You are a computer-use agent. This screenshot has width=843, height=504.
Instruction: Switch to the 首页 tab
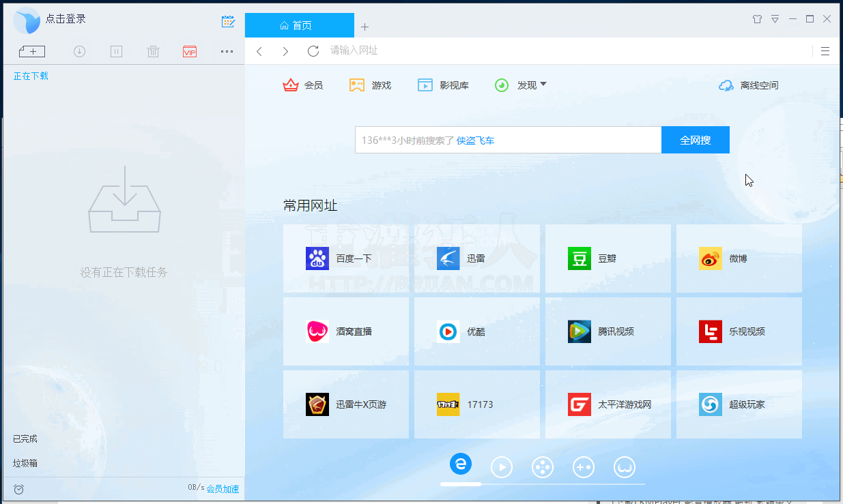(300, 25)
